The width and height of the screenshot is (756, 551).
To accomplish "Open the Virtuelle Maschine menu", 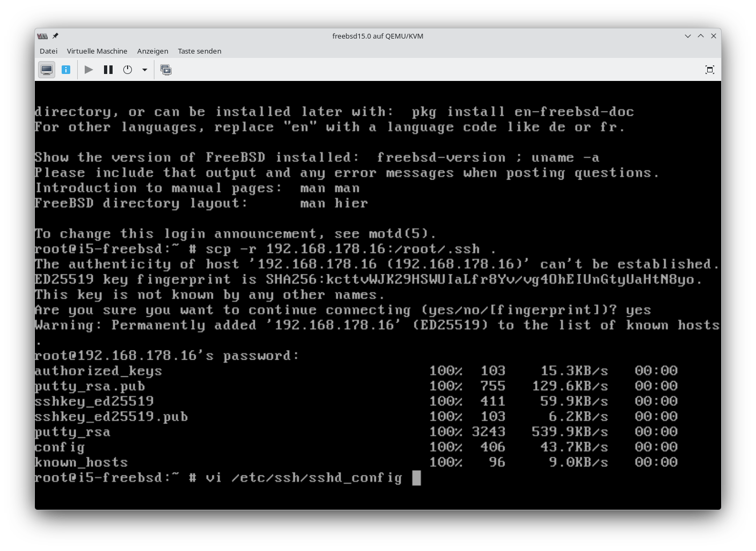I will click(x=97, y=51).
